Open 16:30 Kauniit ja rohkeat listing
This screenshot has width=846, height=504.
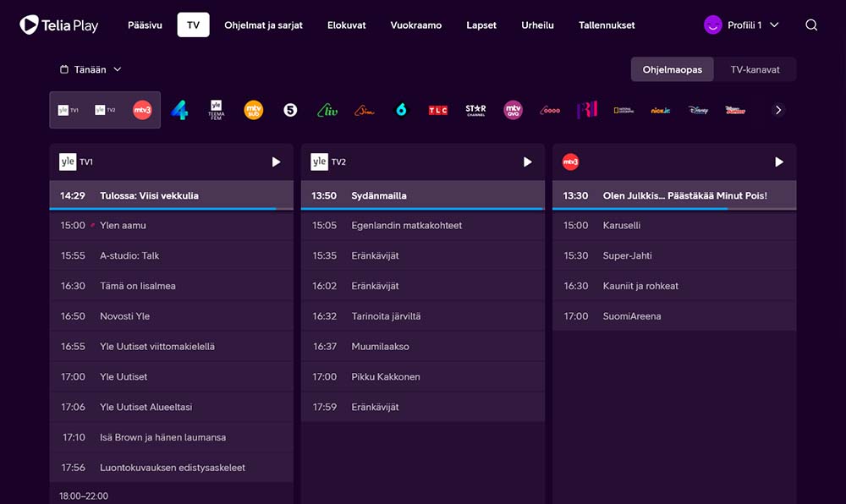point(674,286)
